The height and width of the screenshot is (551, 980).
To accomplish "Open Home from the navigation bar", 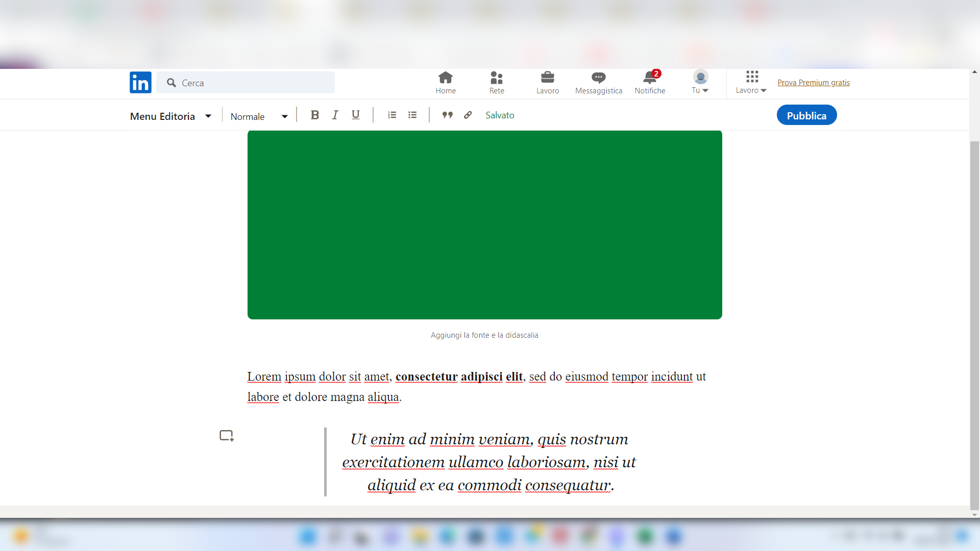I will tap(446, 82).
